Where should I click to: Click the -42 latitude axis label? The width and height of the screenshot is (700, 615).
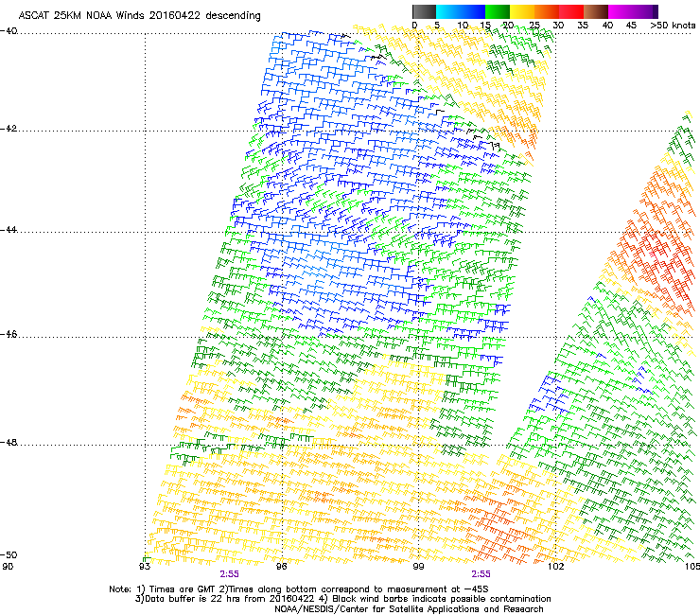coord(9,129)
